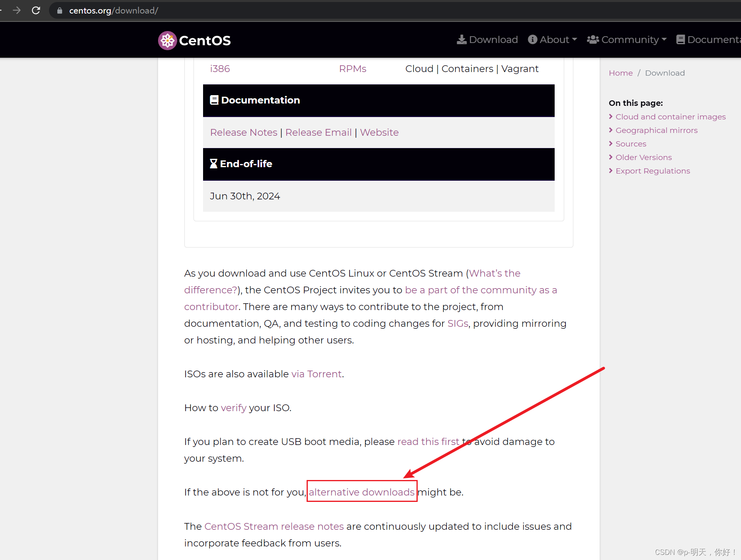Open the Website documentation link
This screenshot has height=560, width=741.
coord(379,133)
